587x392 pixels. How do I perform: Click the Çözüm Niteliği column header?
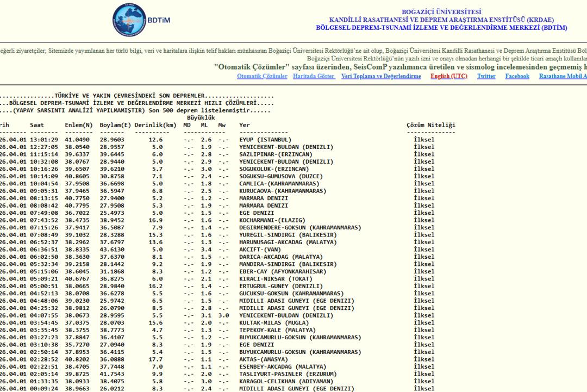431,125
